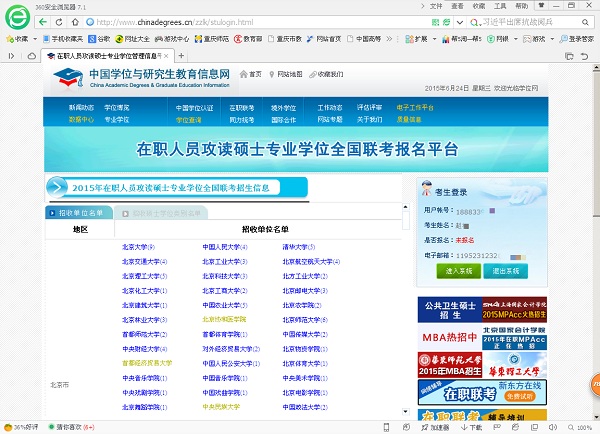Open the 华东师范大学 2015 MBA ad
The width and height of the screenshot is (600, 434).
click(x=450, y=365)
